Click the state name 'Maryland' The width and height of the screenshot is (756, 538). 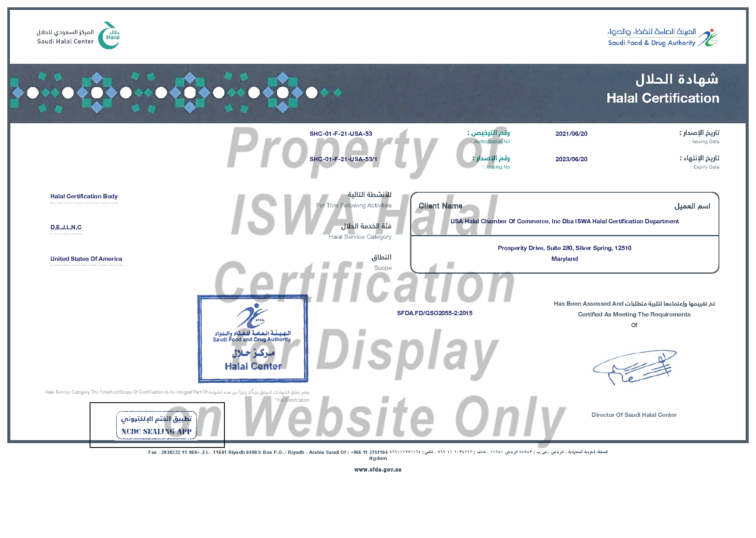[x=565, y=259]
